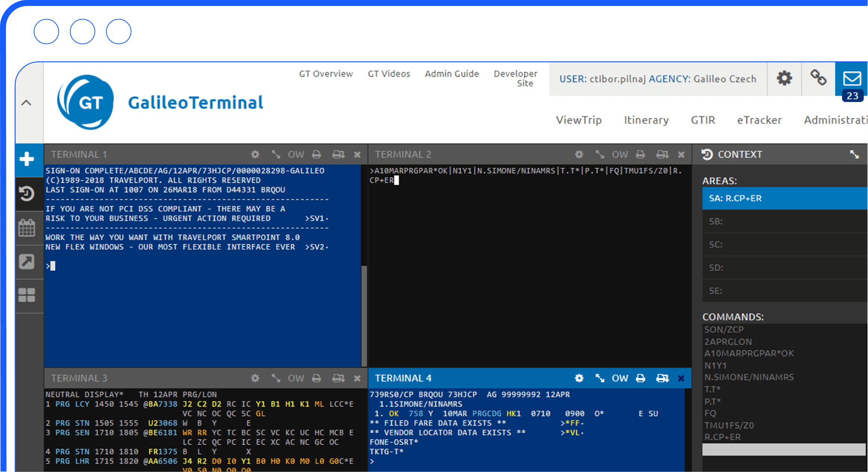The height and width of the screenshot is (472, 868).
Task: Open the mail inbox with 23 messages
Action: point(852,79)
